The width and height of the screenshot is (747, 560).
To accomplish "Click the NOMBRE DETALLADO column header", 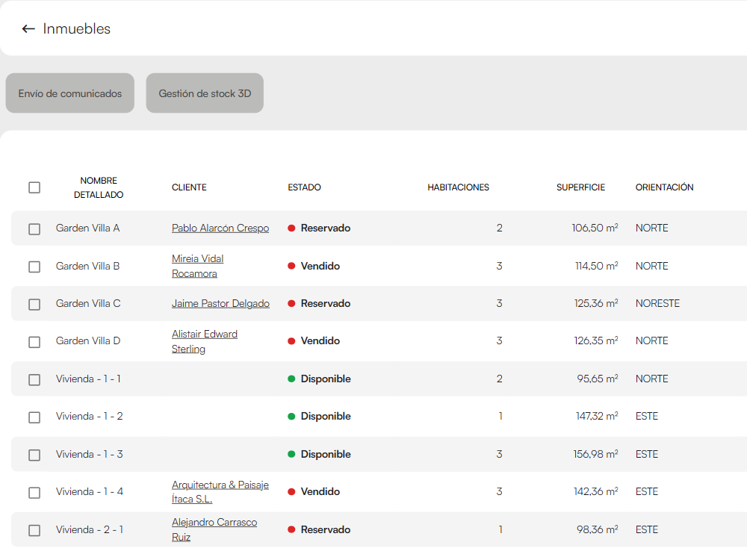I will (99, 187).
